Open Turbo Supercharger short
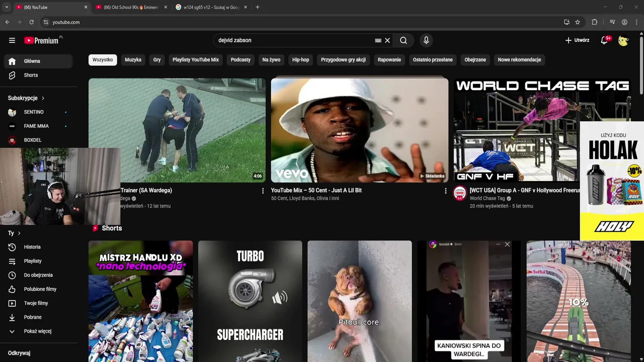Image resolution: width=644 pixels, height=362 pixels. click(250, 301)
